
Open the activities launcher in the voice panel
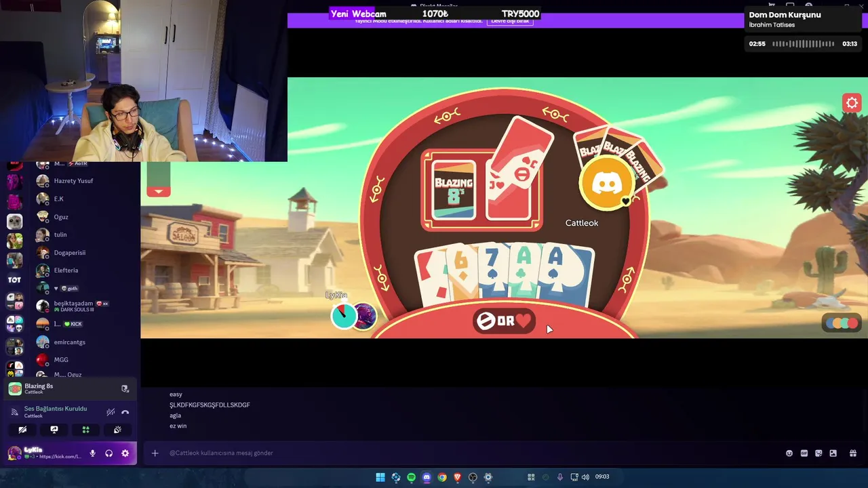pos(85,429)
